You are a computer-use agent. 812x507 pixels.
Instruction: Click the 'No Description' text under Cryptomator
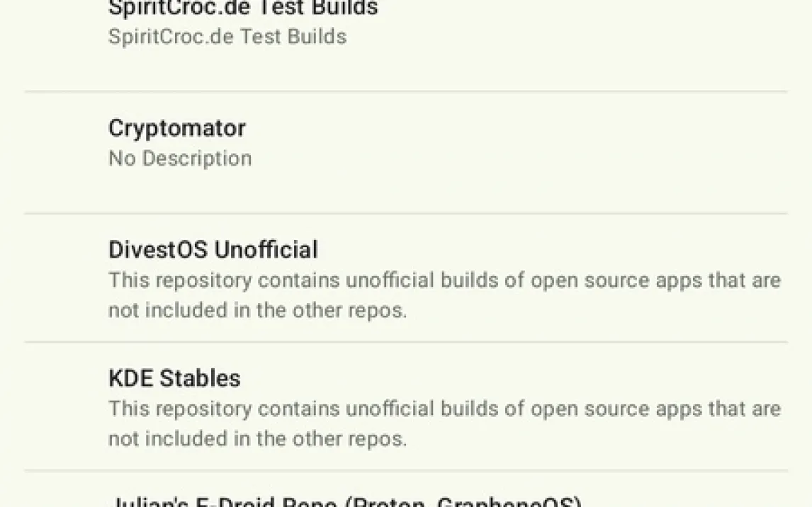[180, 158]
